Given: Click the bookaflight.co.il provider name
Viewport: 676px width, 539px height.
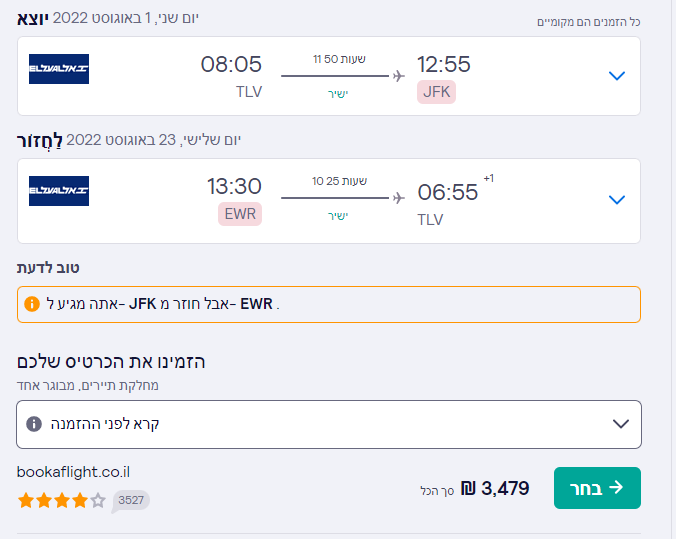Looking at the screenshot, I should (74, 471).
